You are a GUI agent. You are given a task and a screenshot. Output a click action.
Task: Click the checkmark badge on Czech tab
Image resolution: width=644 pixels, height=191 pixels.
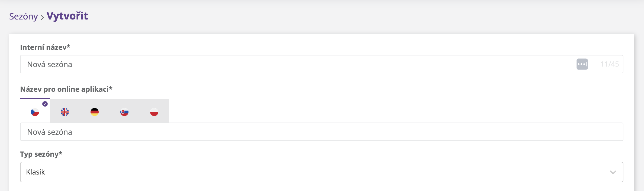[45, 104]
